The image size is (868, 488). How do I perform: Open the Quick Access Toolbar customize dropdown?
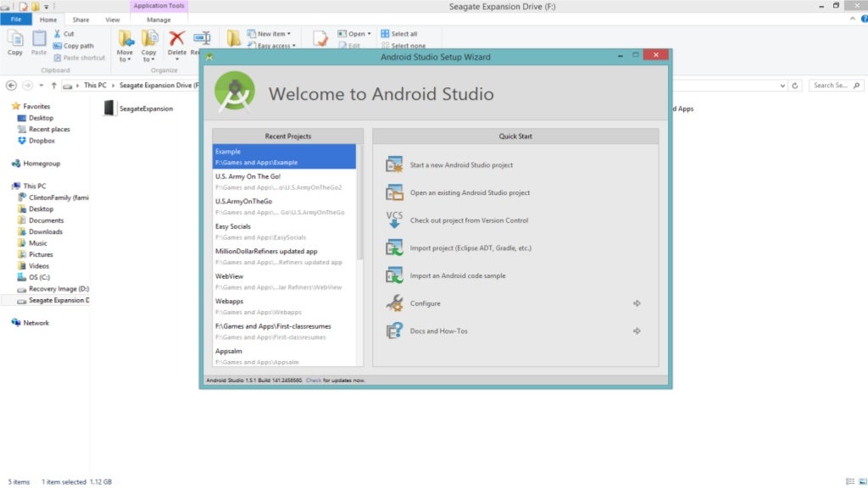[x=47, y=7]
